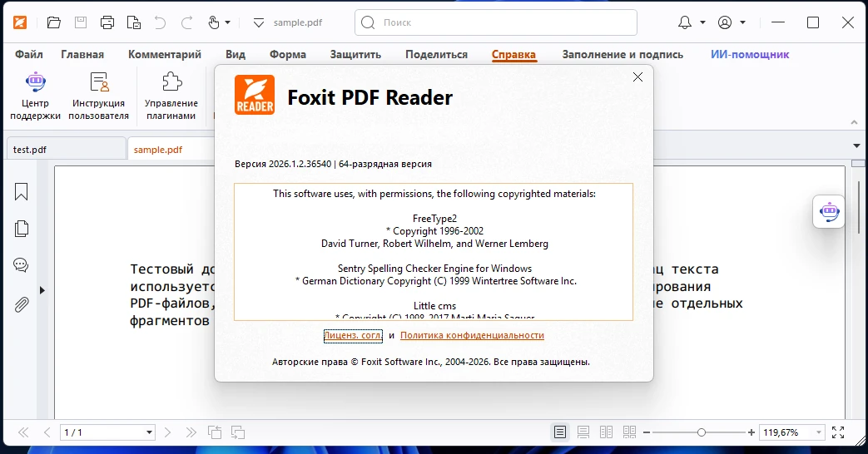Open the document tabs list dropdown arrow
868x454 pixels.
[x=856, y=146]
